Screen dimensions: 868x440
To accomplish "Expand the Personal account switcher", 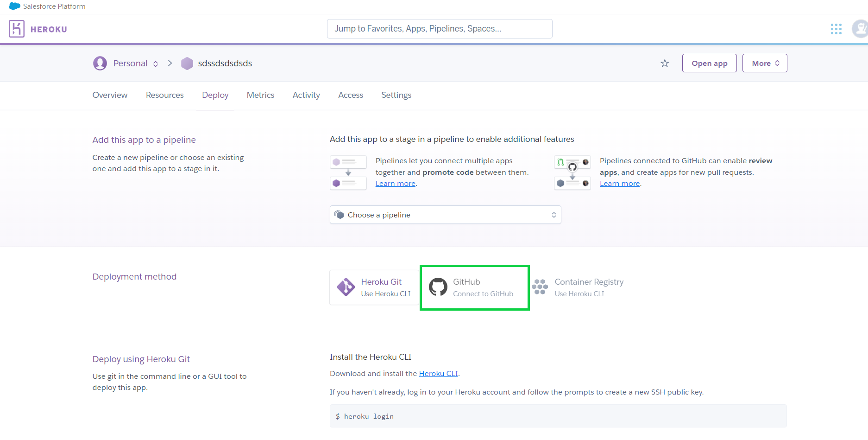I will pos(136,63).
